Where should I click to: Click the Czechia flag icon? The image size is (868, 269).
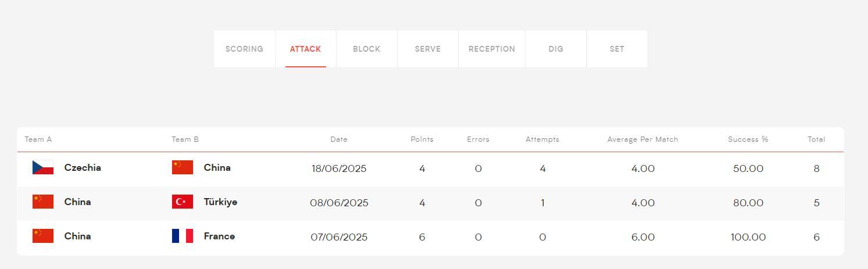click(x=43, y=168)
